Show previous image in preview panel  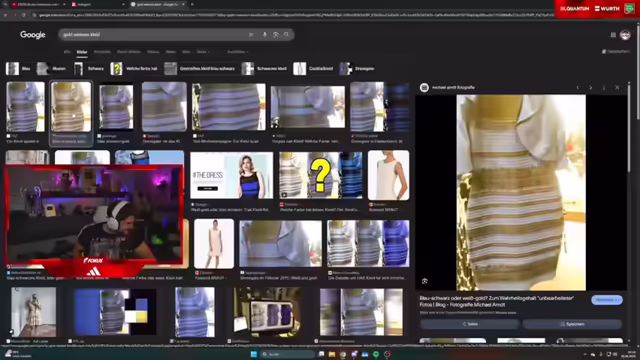coord(578,87)
